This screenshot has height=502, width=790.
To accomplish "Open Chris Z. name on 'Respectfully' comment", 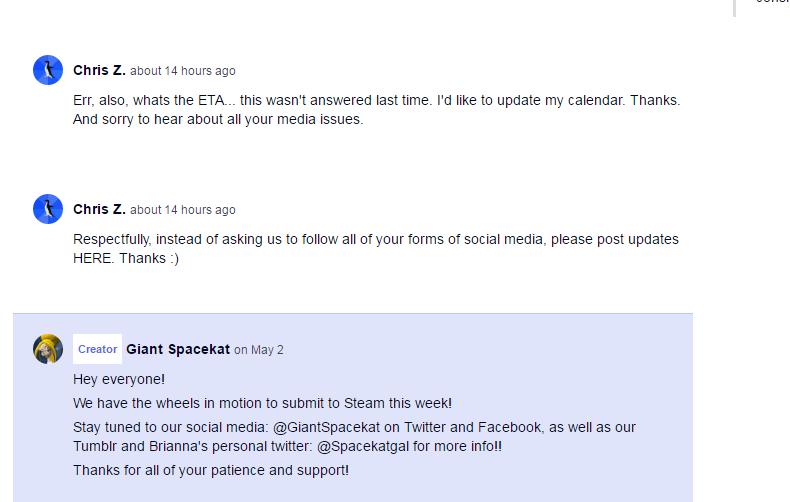I will pos(99,209).
